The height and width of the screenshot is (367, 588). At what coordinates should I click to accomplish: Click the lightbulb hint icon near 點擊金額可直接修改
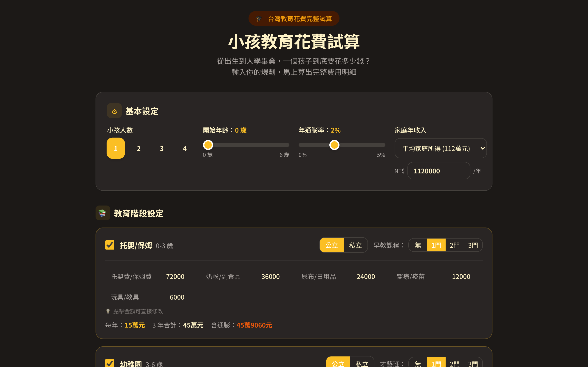click(x=108, y=311)
